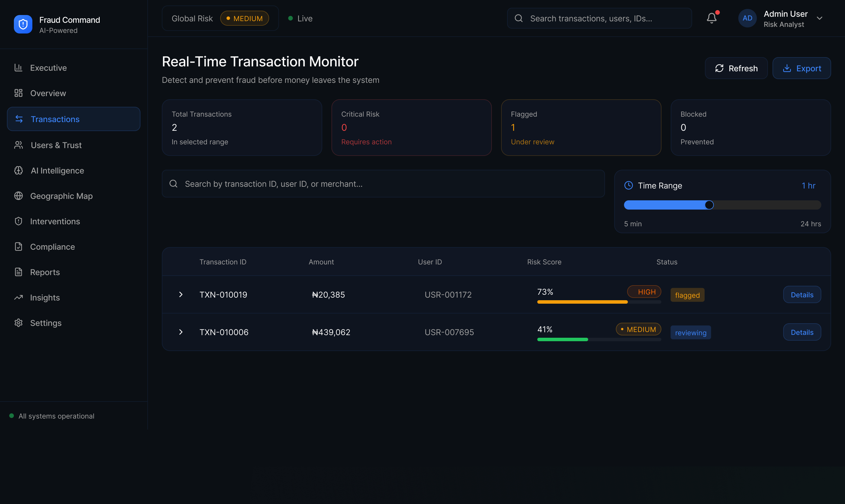This screenshot has width=845, height=504.
Task: Click the Settings gear icon
Action: [18, 323]
